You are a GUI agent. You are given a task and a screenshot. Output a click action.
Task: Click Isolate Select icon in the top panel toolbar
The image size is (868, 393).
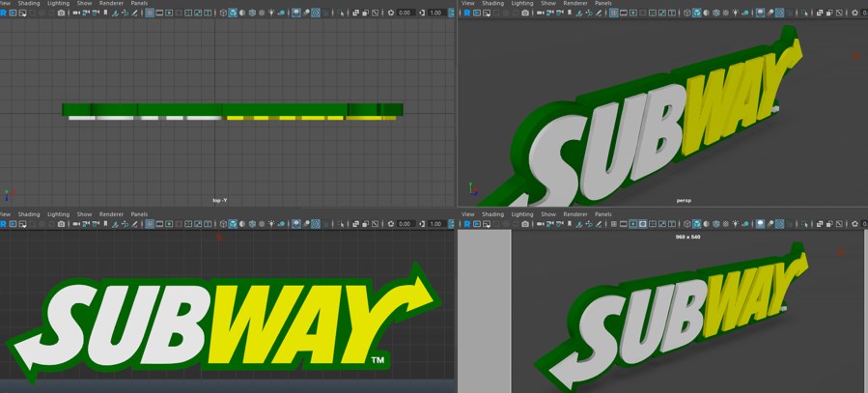(341, 13)
